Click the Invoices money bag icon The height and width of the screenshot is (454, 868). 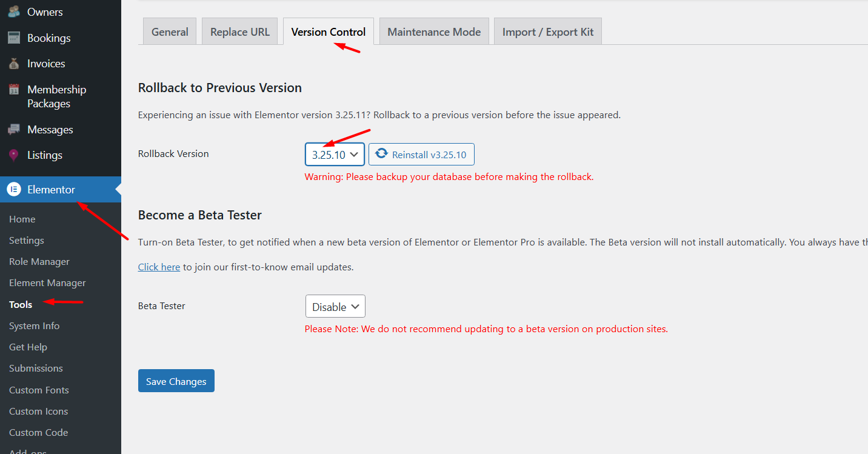point(14,64)
